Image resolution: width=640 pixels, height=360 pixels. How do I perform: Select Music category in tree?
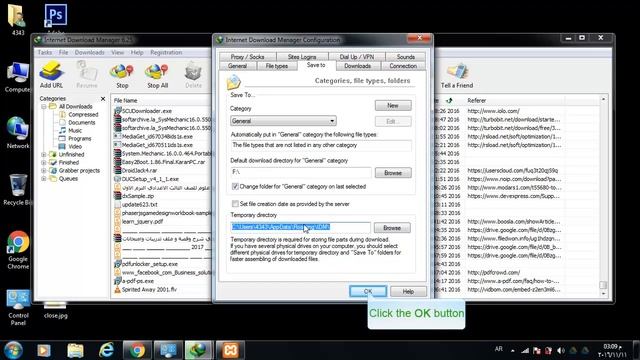[x=75, y=131]
